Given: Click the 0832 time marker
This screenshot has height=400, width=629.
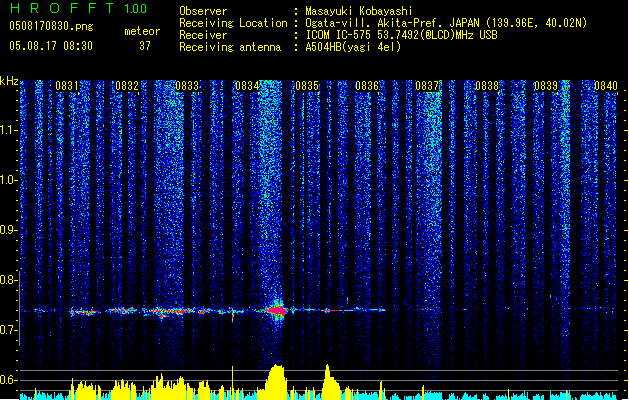Looking at the screenshot, I should pyautogui.click(x=127, y=86).
